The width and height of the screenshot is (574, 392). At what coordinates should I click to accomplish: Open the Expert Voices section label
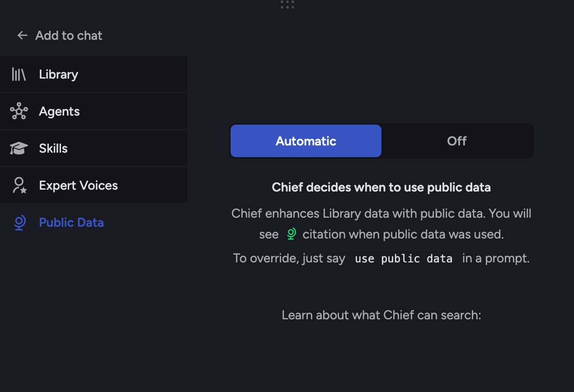click(78, 185)
